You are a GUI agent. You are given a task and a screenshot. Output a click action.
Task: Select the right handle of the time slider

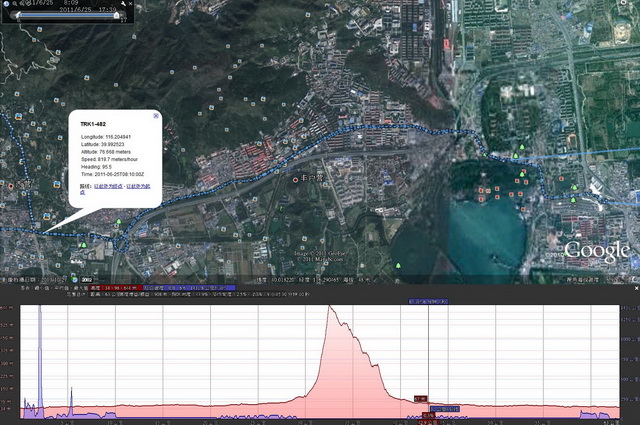[x=116, y=15]
